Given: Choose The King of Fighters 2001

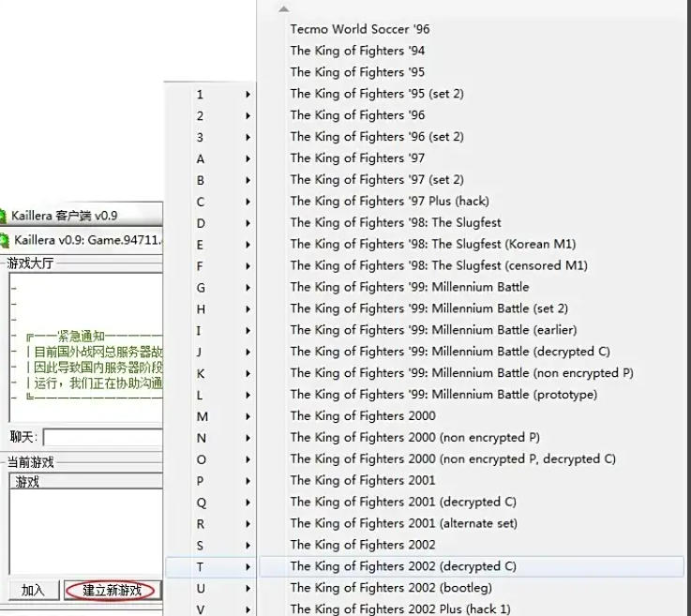Looking at the screenshot, I should [x=472, y=480].
